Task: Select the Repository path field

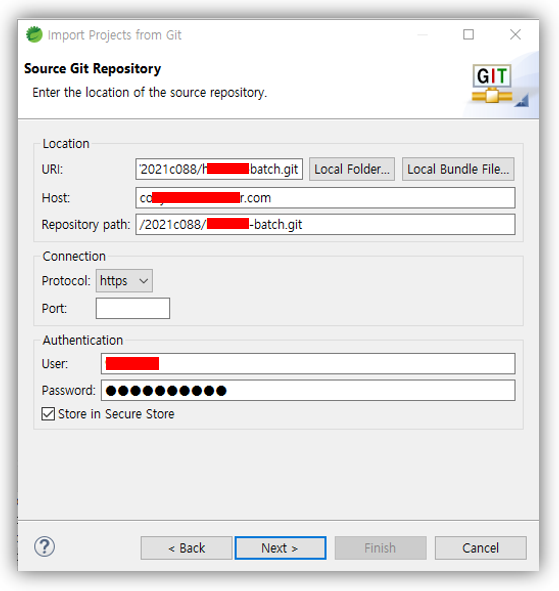Action: pos(325,225)
